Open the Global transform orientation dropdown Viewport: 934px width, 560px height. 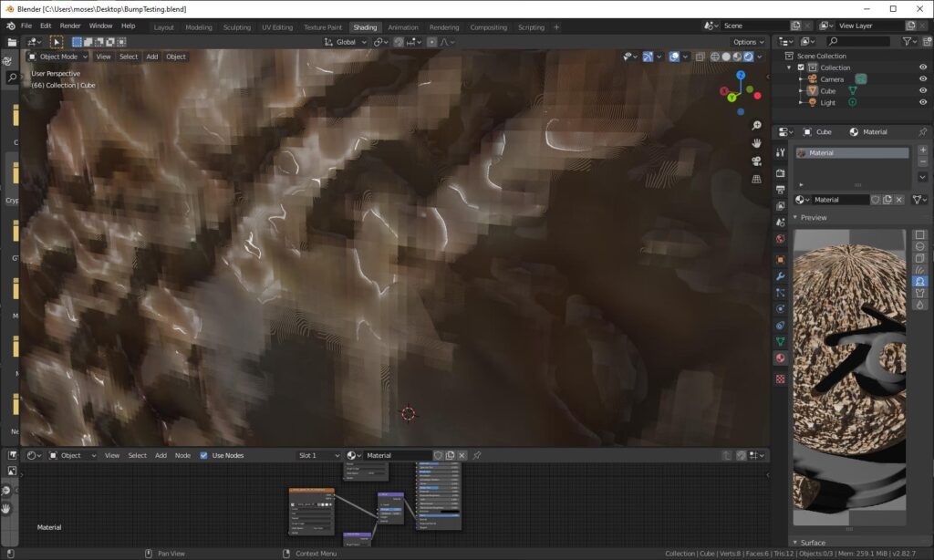click(x=345, y=42)
